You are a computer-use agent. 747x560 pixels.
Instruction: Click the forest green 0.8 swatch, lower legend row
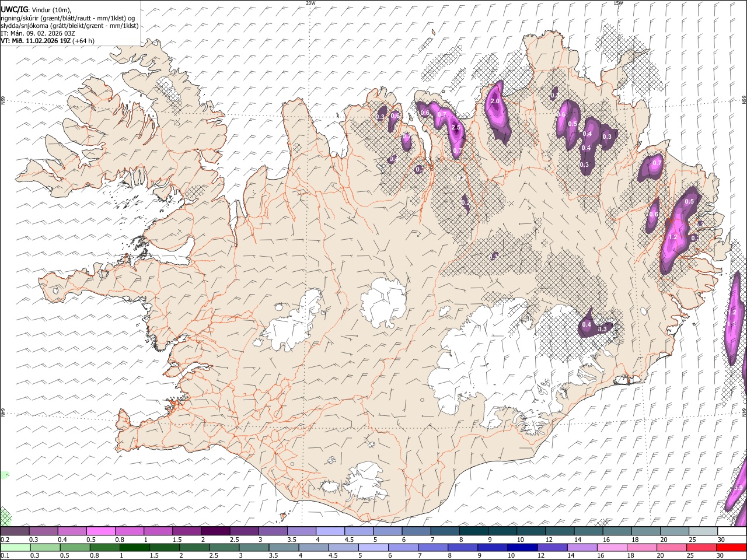point(104,547)
